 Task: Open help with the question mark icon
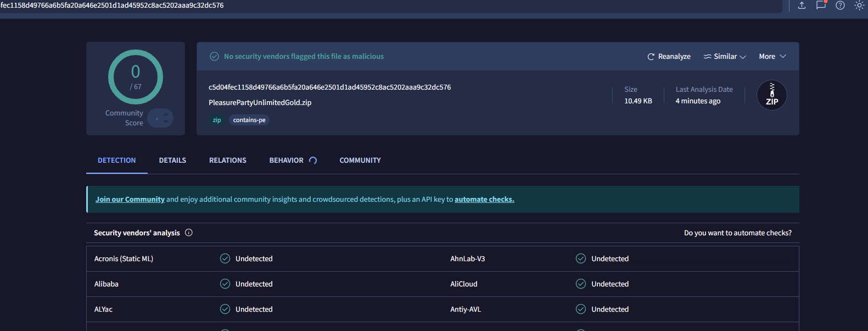(840, 5)
